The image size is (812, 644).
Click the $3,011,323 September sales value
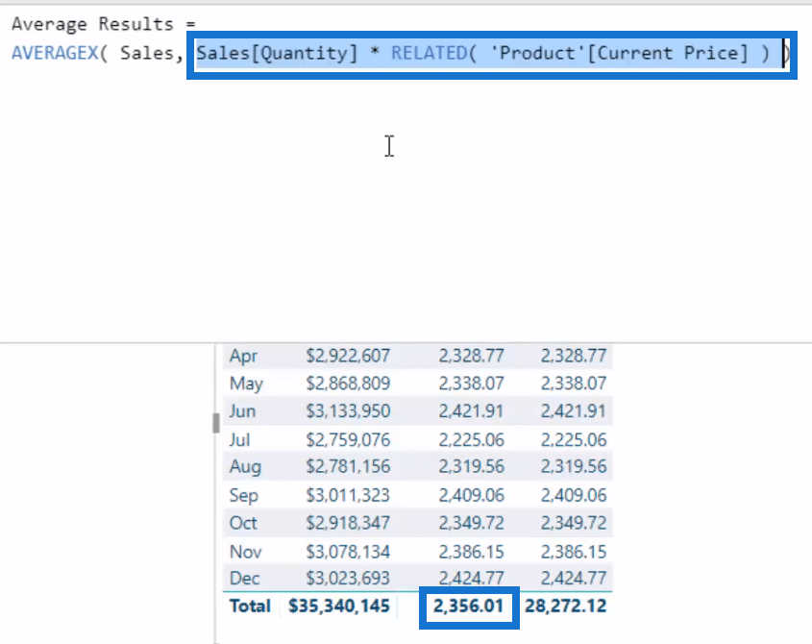click(348, 495)
